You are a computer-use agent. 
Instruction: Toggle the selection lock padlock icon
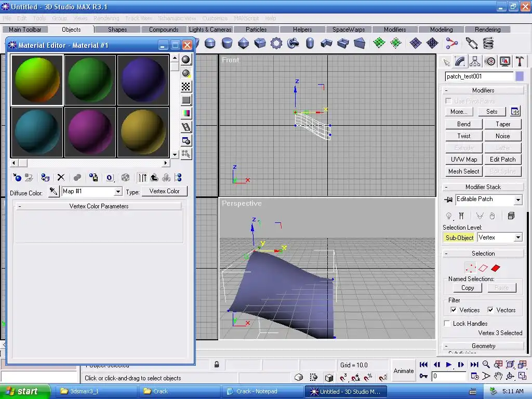tap(217, 365)
